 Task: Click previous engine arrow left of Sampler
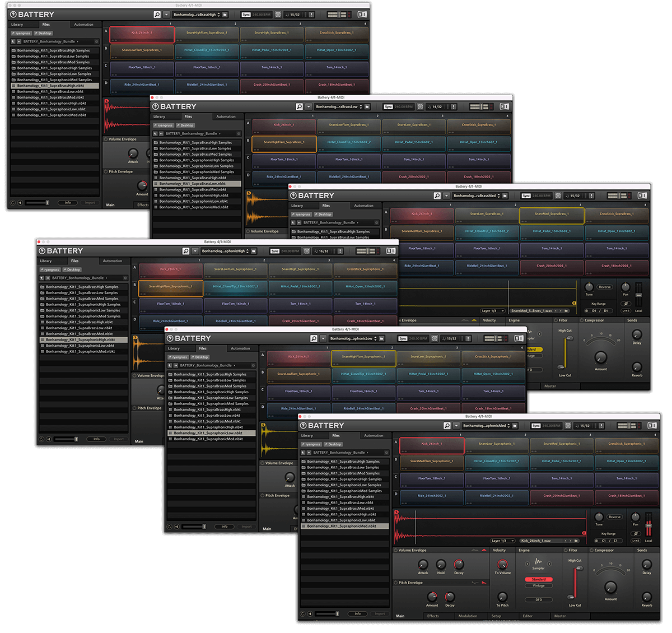click(x=528, y=564)
